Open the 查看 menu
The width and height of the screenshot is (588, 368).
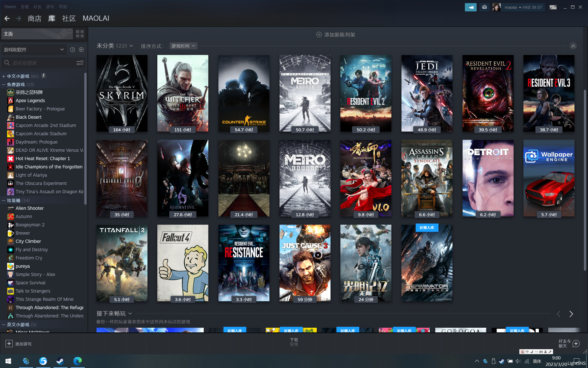pos(25,7)
